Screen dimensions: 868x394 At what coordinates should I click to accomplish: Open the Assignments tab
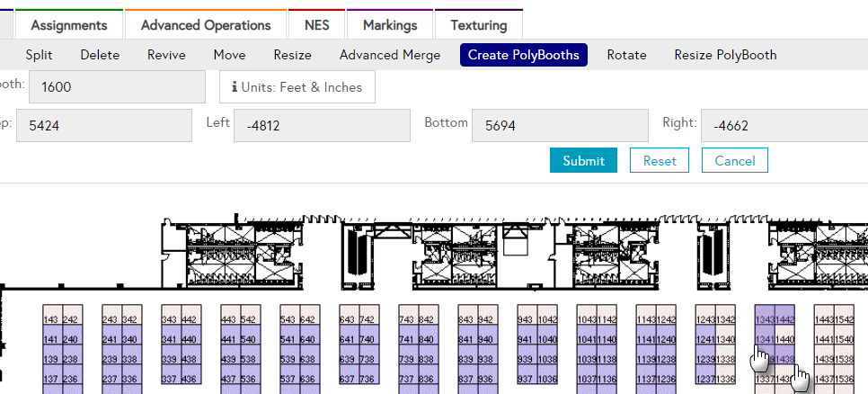pos(70,25)
